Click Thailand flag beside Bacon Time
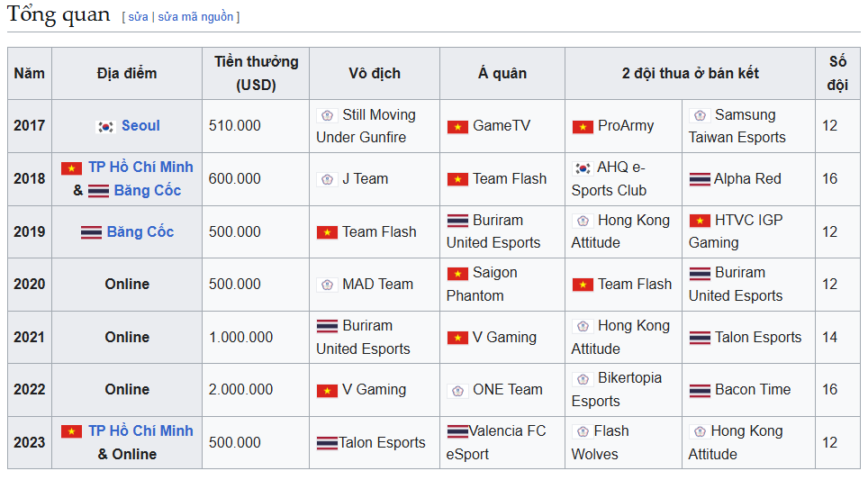The width and height of the screenshot is (868, 480). coord(700,390)
